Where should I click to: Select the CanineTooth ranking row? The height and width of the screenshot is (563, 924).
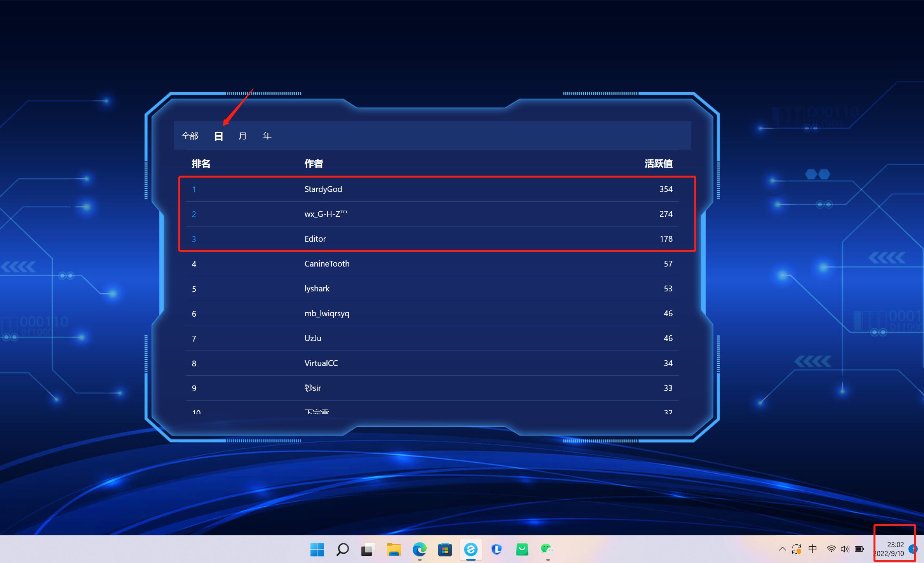(x=327, y=264)
